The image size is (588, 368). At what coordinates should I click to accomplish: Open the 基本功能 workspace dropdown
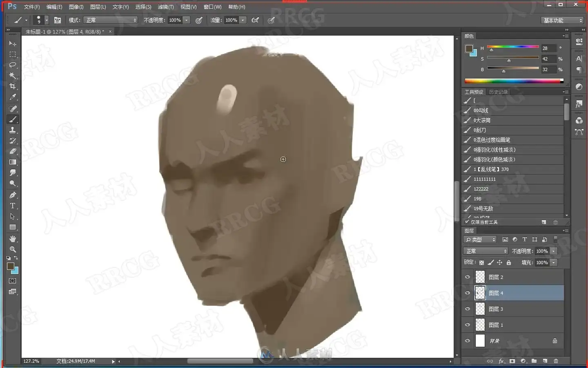coord(562,20)
